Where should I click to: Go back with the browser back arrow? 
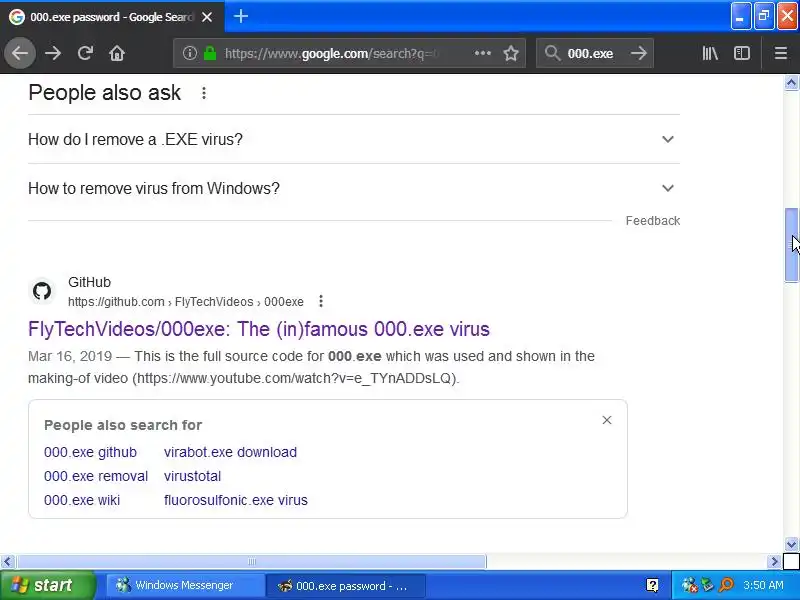click(20, 53)
